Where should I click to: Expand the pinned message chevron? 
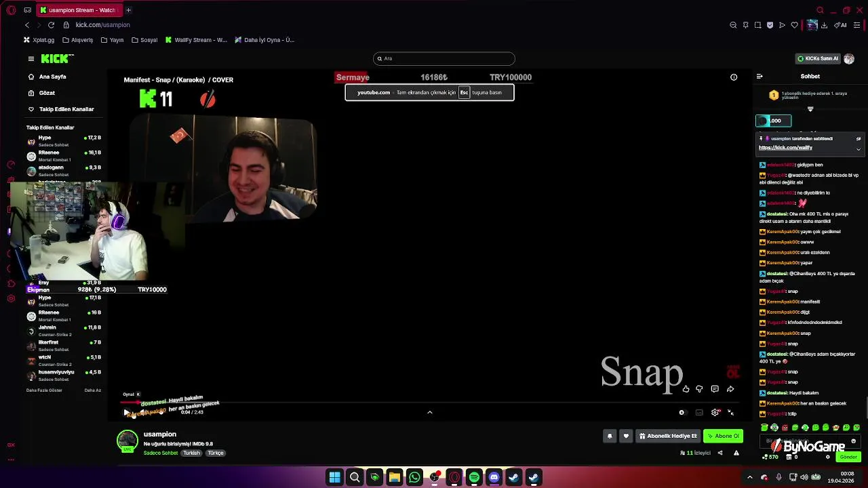pyautogui.click(x=858, y=149)
